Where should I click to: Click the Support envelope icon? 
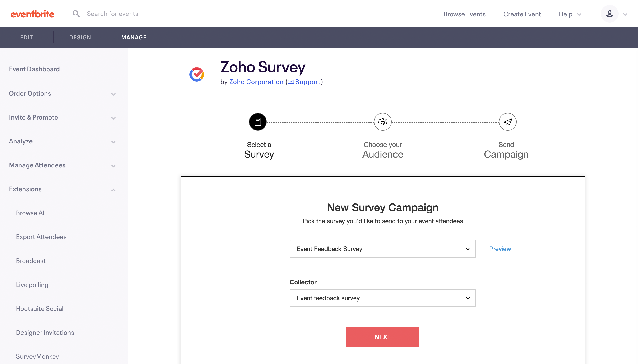click(291, 82)
